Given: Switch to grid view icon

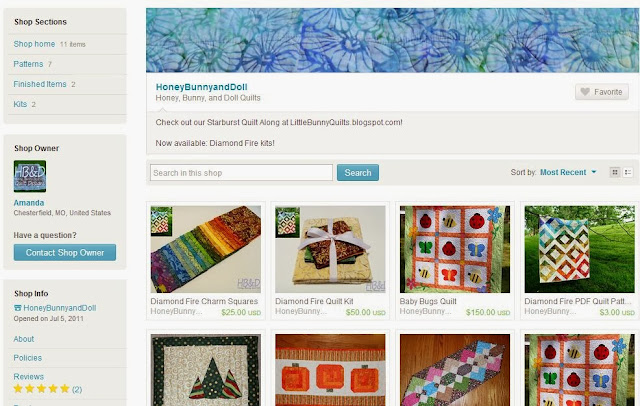Looking at the screenshot, I should (615, 172).
